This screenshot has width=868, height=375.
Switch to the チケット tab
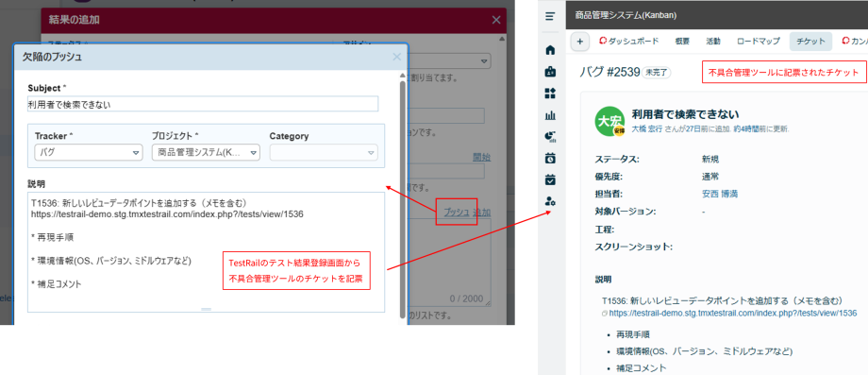coord(810,41)
